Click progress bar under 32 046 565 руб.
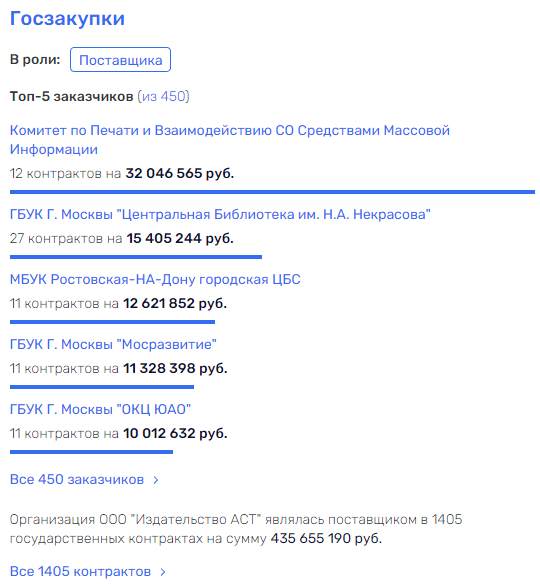This screenshot has width=540, height=584. click(x=272, y=192)
